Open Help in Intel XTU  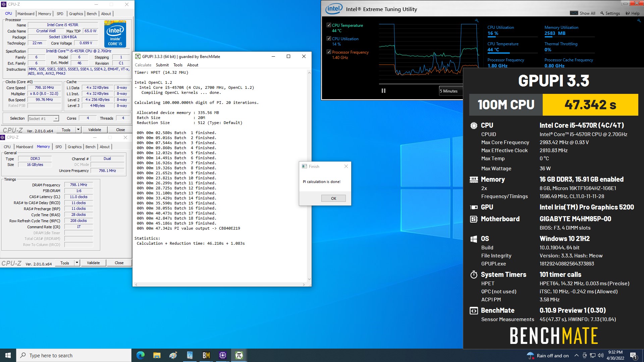point(633,13)
